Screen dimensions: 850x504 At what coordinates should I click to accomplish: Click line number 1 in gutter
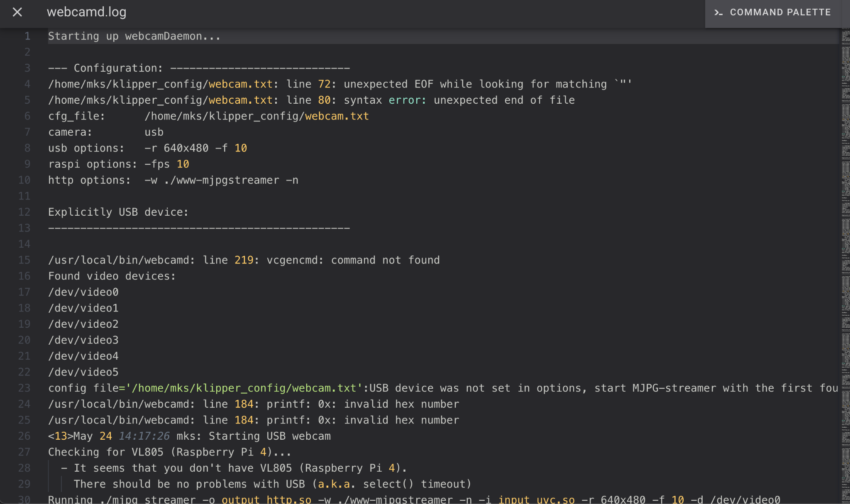27,36
